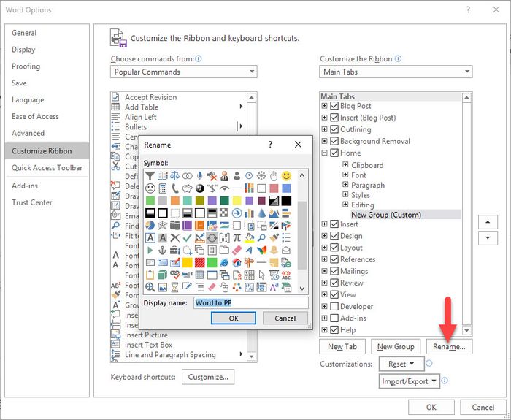The image size is (511, 420).
Task: Select the yellow smiley face symbol
Action: point(286,176)
